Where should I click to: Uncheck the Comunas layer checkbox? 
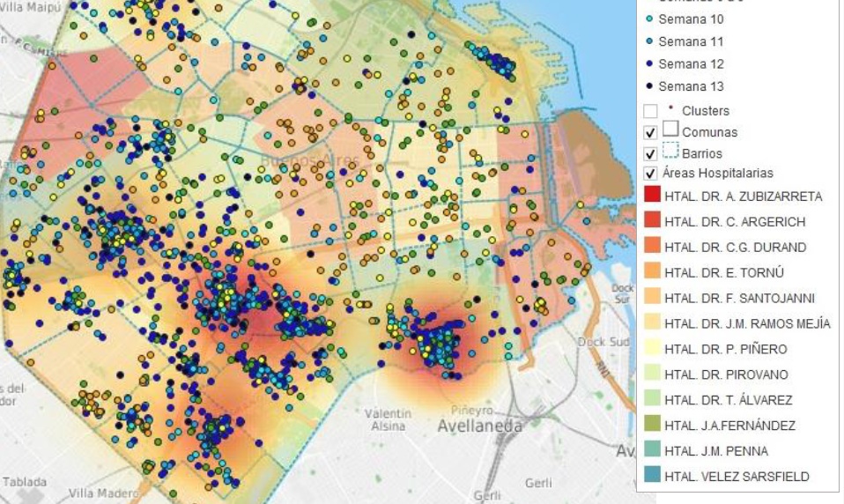point(651,132)
